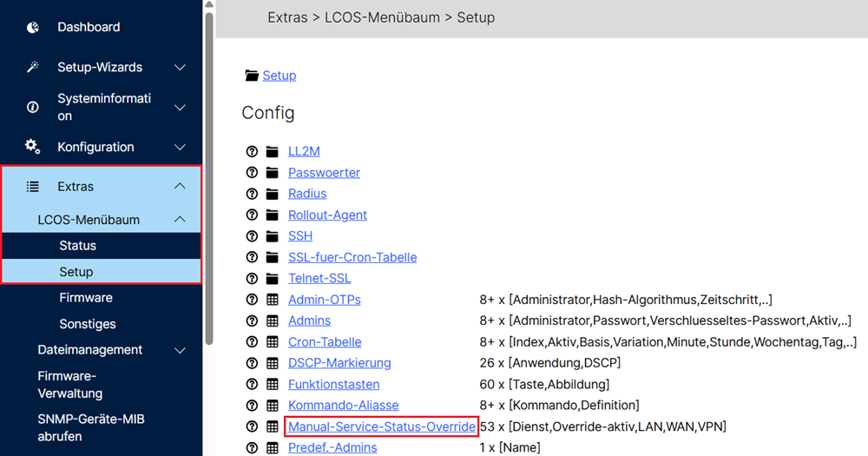Click the Konfiguration gears icon
This screenshot has width=868, height=456.
[x=33, y=147]
